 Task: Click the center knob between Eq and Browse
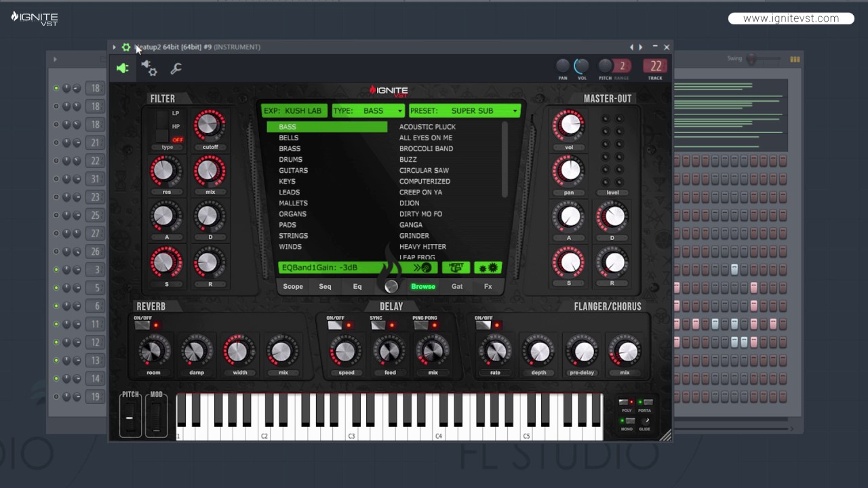(391, 287)
